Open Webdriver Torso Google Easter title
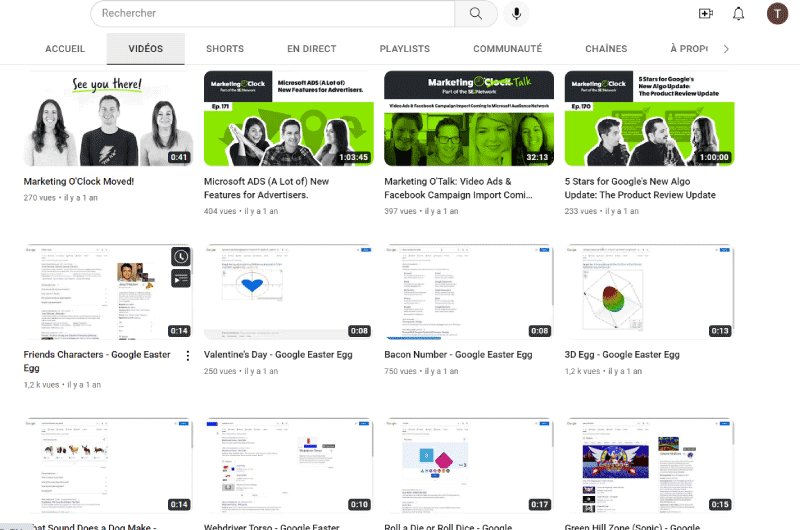The height and width of the screenshot is (530, 800). tap(271, 526)
